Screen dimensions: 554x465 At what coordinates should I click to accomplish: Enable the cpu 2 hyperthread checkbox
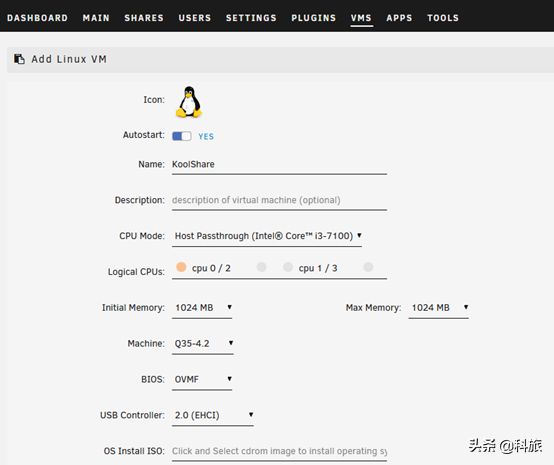click(261, 267)
